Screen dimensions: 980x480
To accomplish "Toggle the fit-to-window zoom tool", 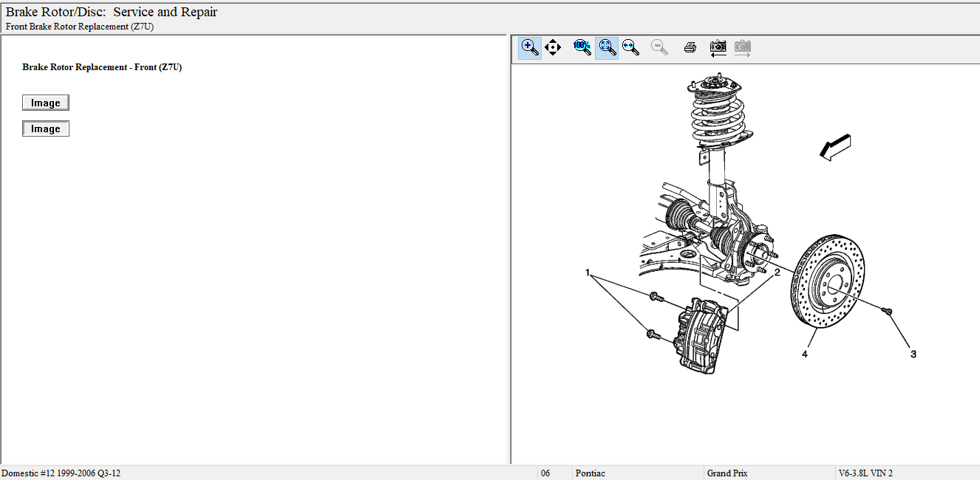I will [607, 48].
